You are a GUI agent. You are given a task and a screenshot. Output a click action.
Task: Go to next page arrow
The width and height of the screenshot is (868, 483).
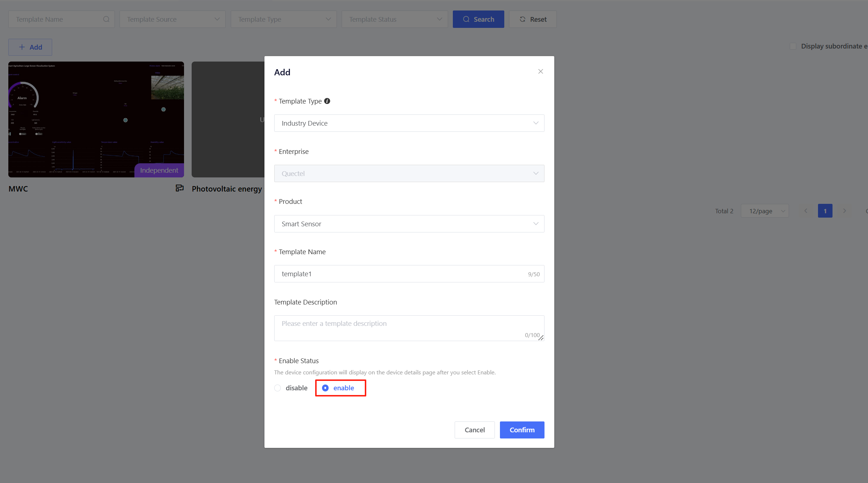[x=844, y=211]
